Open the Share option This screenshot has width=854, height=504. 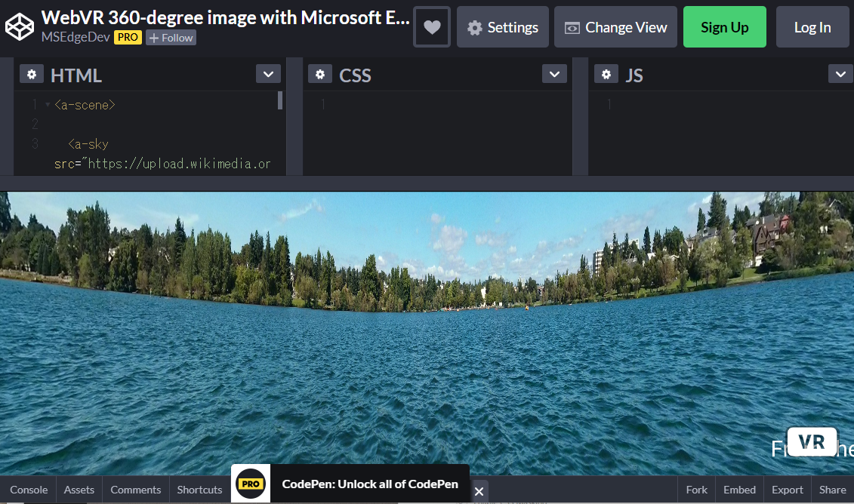pos(833,490)
